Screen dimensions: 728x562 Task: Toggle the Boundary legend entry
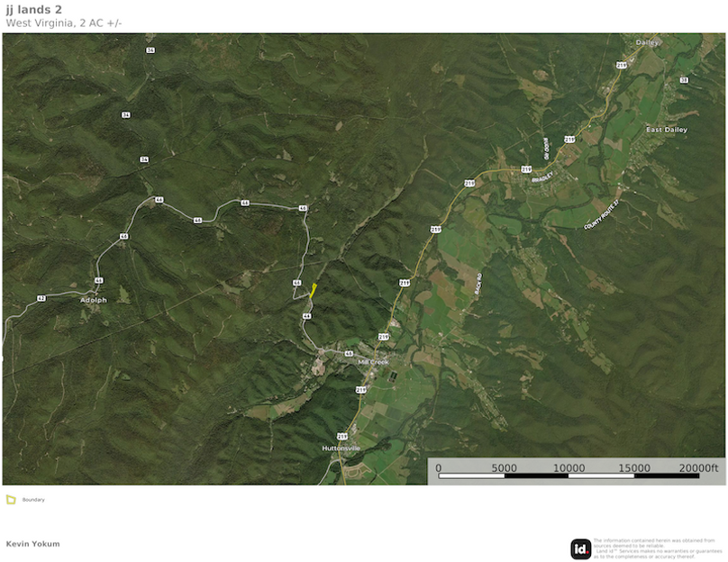(32, 500)
